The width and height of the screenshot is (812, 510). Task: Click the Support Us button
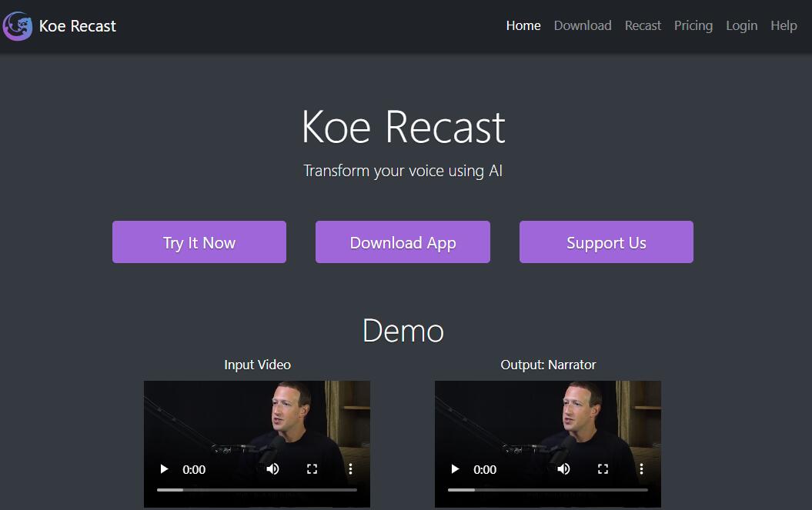coord(606,242)
